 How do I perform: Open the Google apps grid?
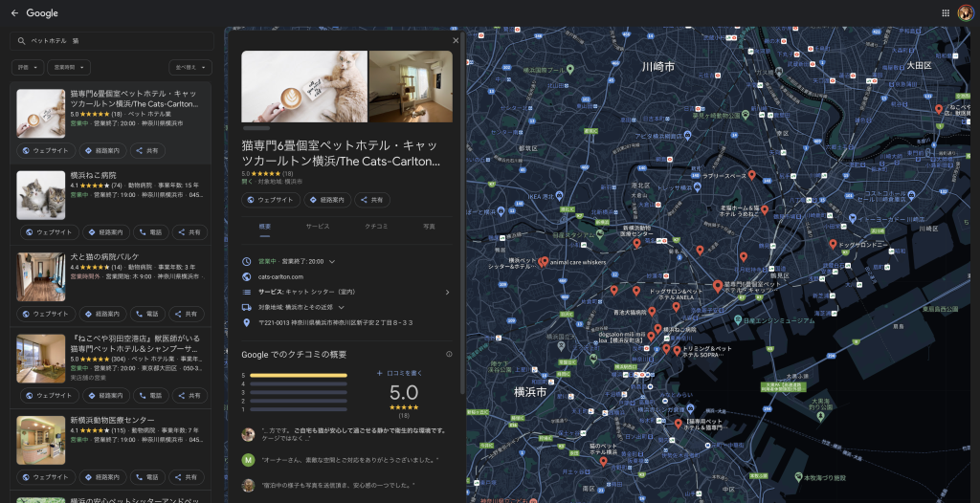pyautogui.click(x=946, y=13)
